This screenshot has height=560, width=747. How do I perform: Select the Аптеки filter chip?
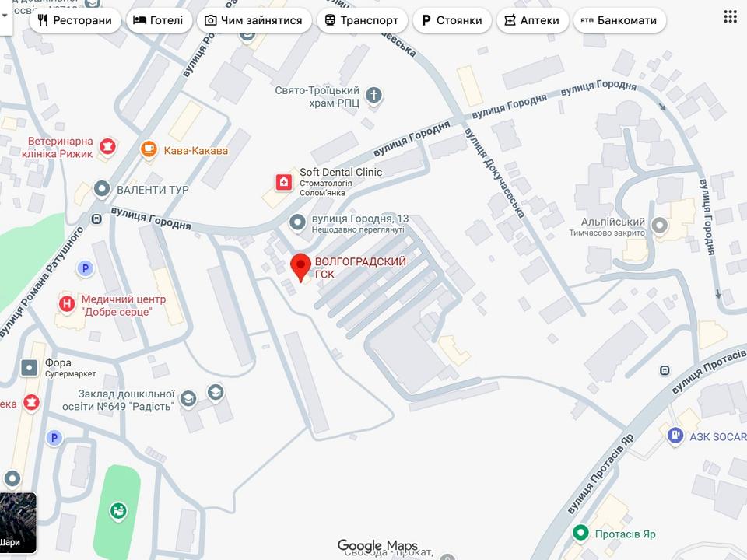pos(532,20)
